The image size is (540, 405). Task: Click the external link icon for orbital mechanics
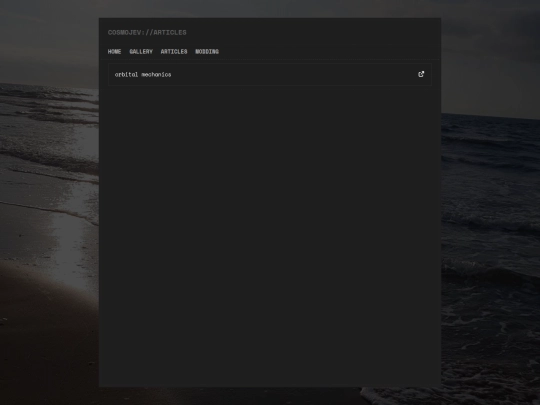click(421, 74)
